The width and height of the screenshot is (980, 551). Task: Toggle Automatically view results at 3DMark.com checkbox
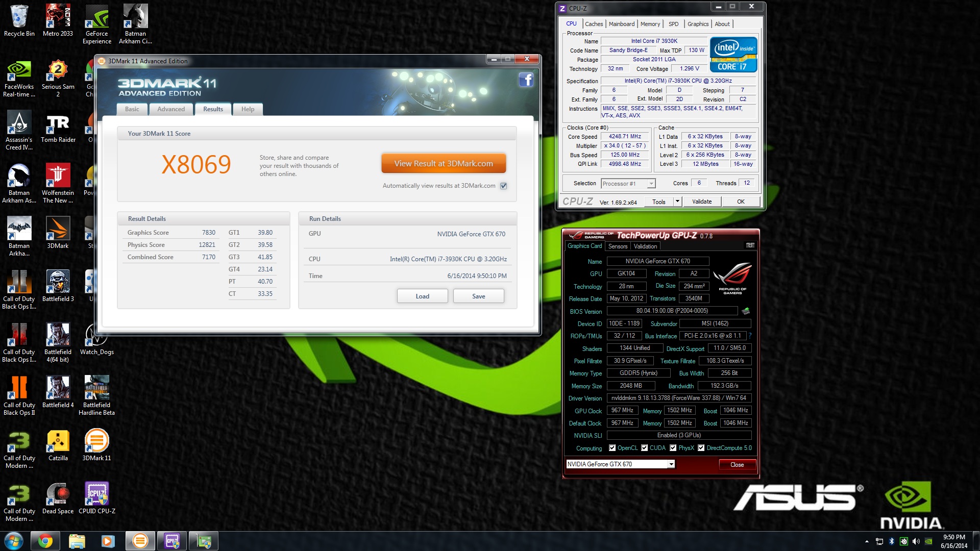[504, 186]
